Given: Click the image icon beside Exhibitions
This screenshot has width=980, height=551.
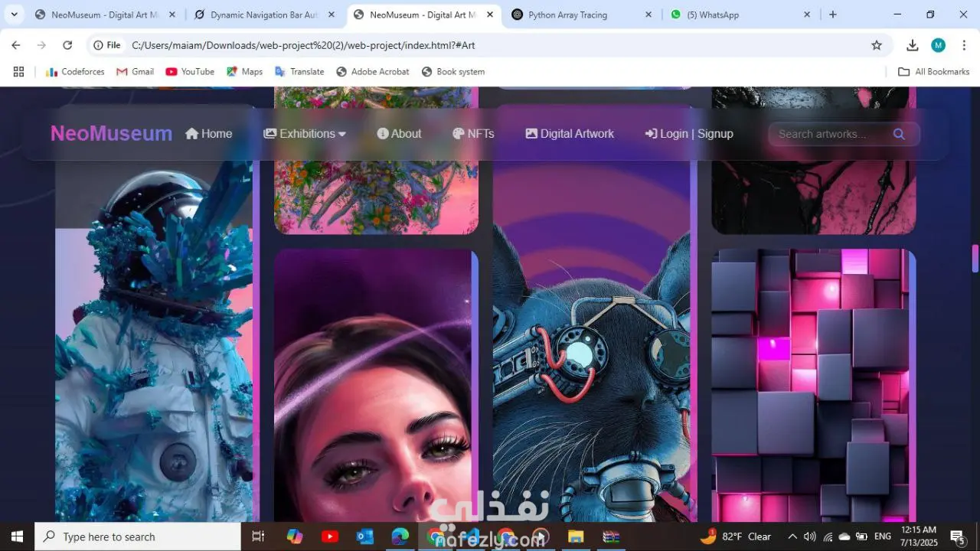Looking at the screenshot, I should pos(269,133).
